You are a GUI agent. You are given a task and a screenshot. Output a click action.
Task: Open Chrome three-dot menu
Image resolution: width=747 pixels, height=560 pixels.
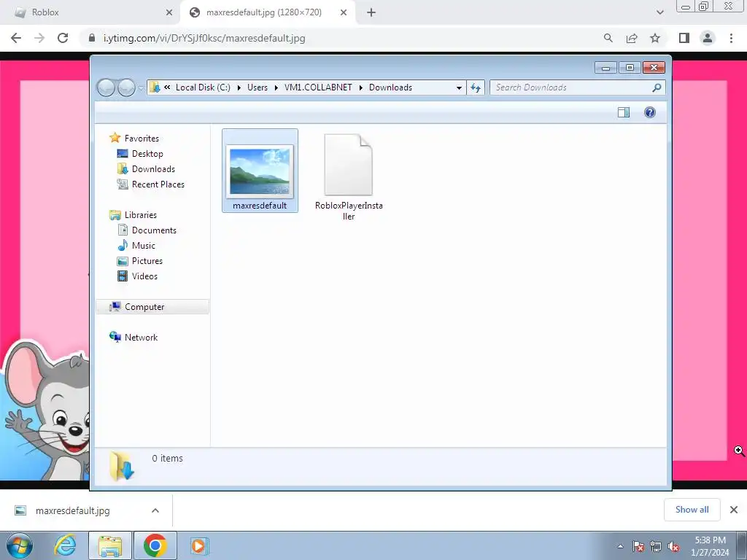point(731,38)
